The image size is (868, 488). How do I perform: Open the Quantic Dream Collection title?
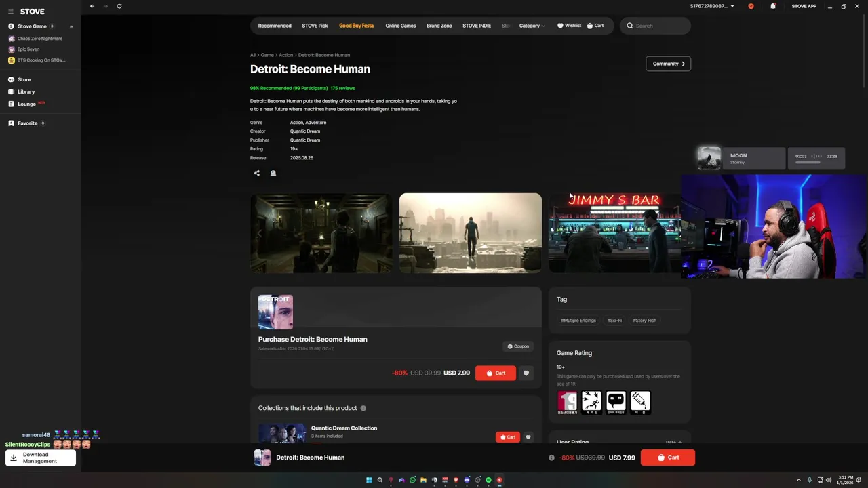[x=344, y=428]
